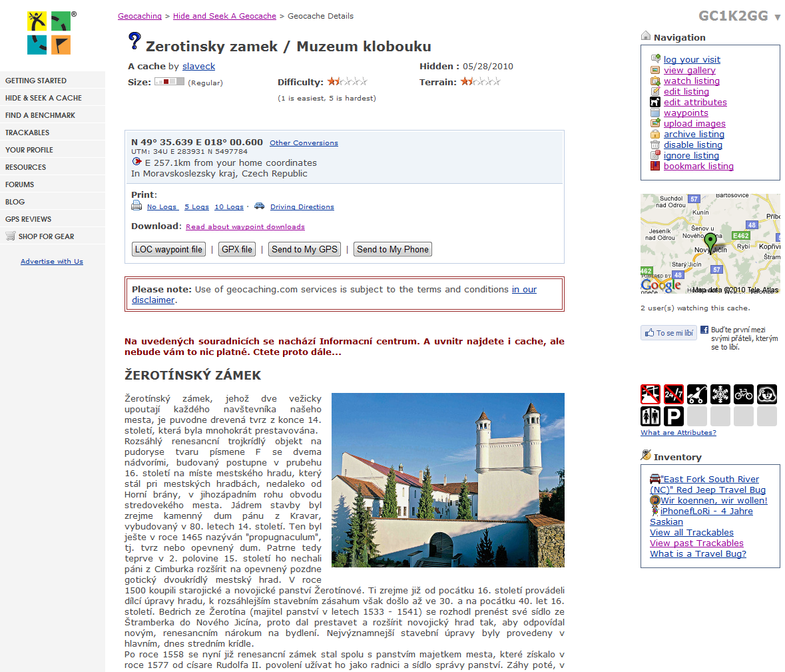785x672 pixels.
Task: Open View all Trackables link
Action: coord(691,532)
